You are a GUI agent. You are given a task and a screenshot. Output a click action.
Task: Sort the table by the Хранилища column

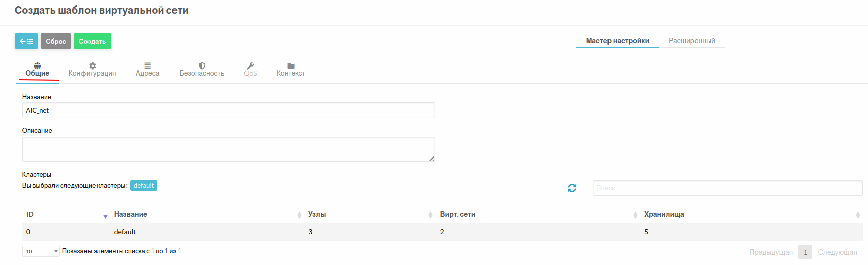pyautogui.click(x=751, y=215)
